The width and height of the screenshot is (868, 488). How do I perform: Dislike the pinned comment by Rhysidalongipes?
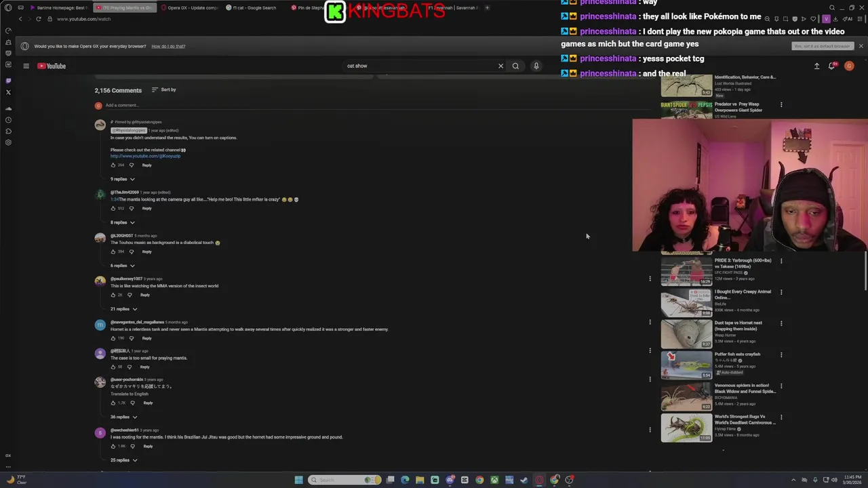click(x=132, y=165)
